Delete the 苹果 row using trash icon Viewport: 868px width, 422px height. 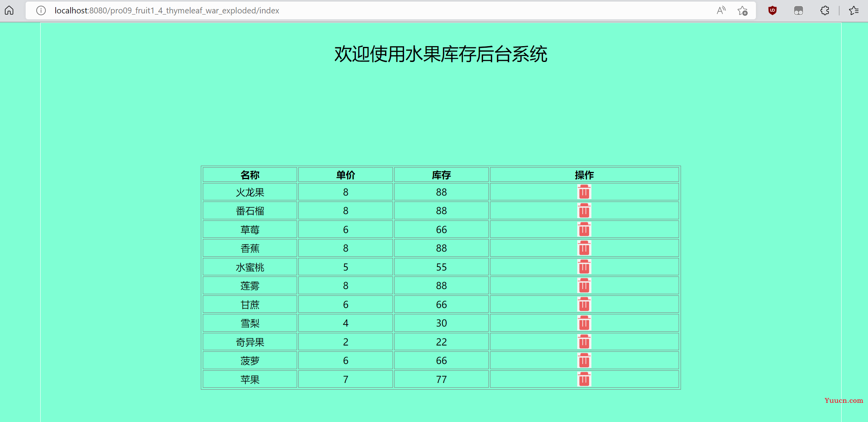click(x=584, y=379)
